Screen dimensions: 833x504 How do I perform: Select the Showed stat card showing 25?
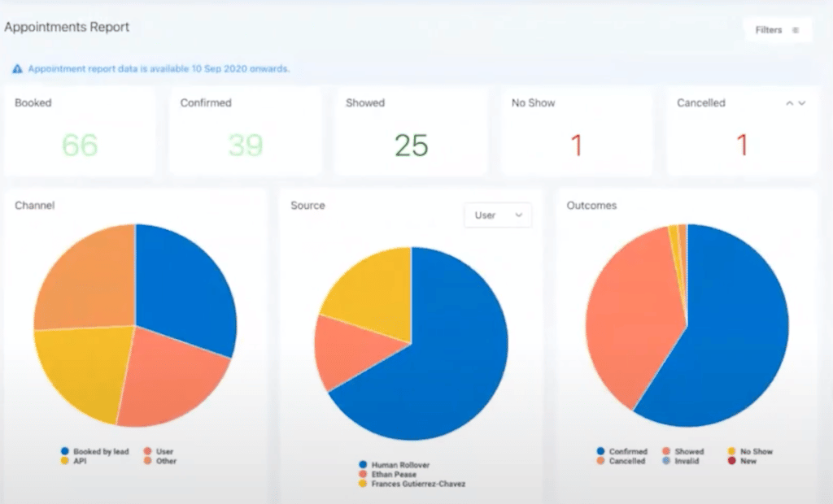pos(411,132)
